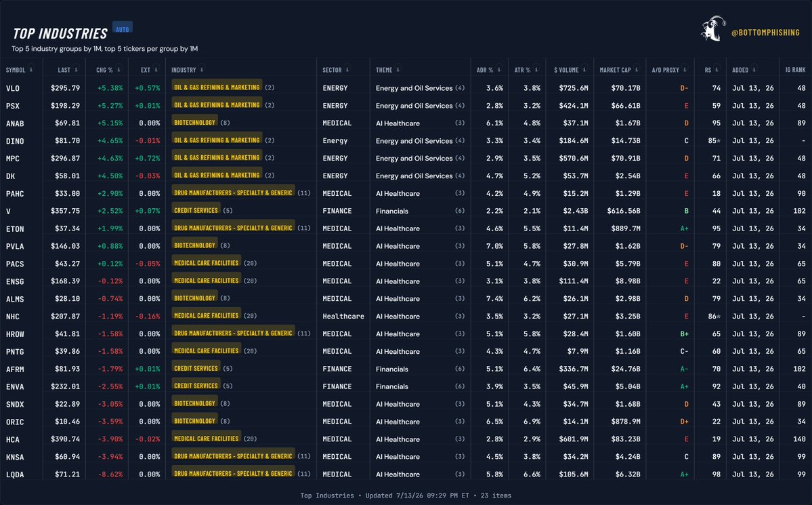Click Energy and Oil Services theme in PSX row
This screenshot has height=505, width=812.
pos(414,106)
